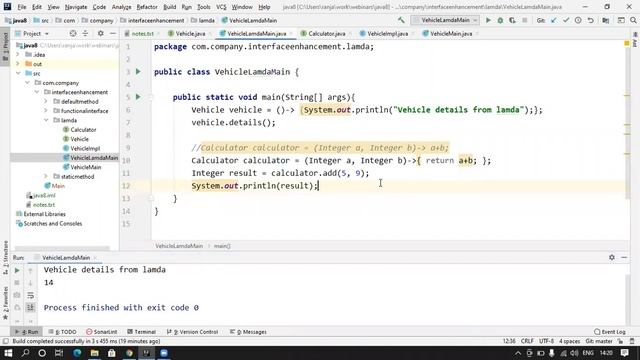Collapse the src folder
Screen dimensions: 640x360
18,73
